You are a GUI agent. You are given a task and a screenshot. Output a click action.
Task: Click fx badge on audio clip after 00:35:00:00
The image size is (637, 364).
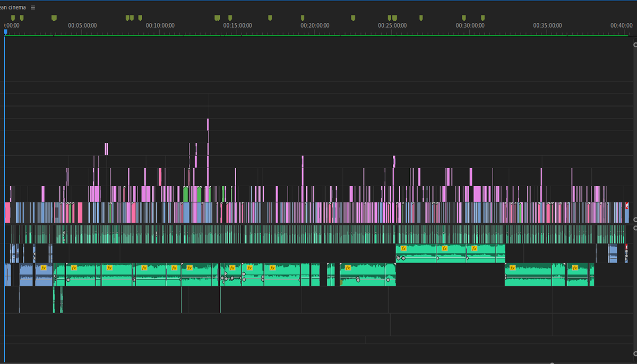tap(574, 268)
